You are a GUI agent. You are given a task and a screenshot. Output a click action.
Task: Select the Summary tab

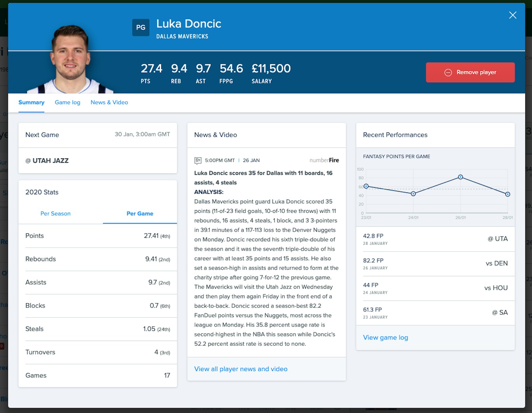click(31, 103)
